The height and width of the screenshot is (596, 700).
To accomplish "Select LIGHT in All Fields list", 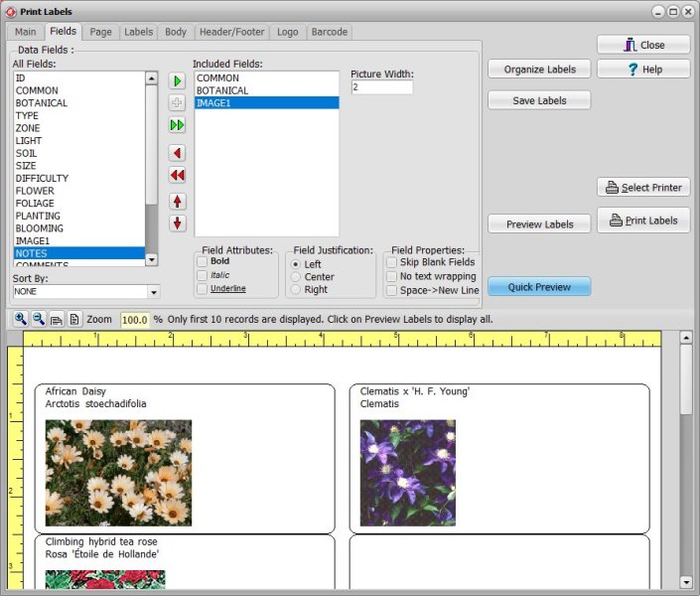I will coord(79,141).
